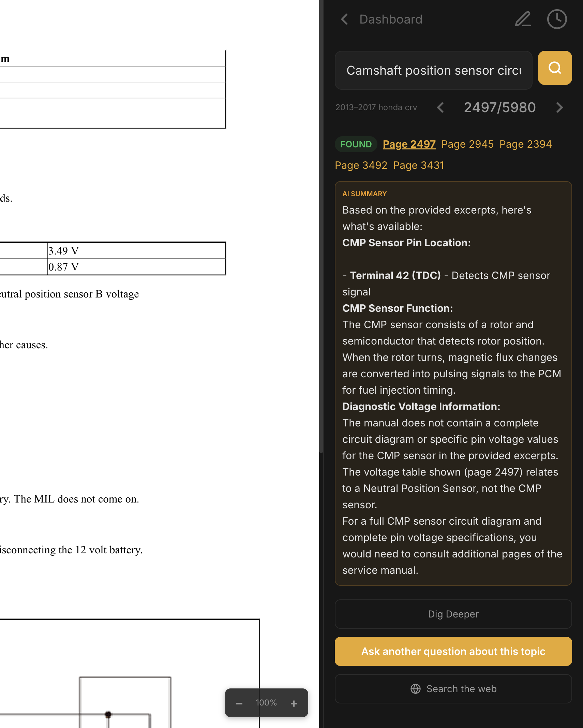The image size is (583, 728).
Task: Click Ask another question about this topic
Action: [x=453, y=651]
